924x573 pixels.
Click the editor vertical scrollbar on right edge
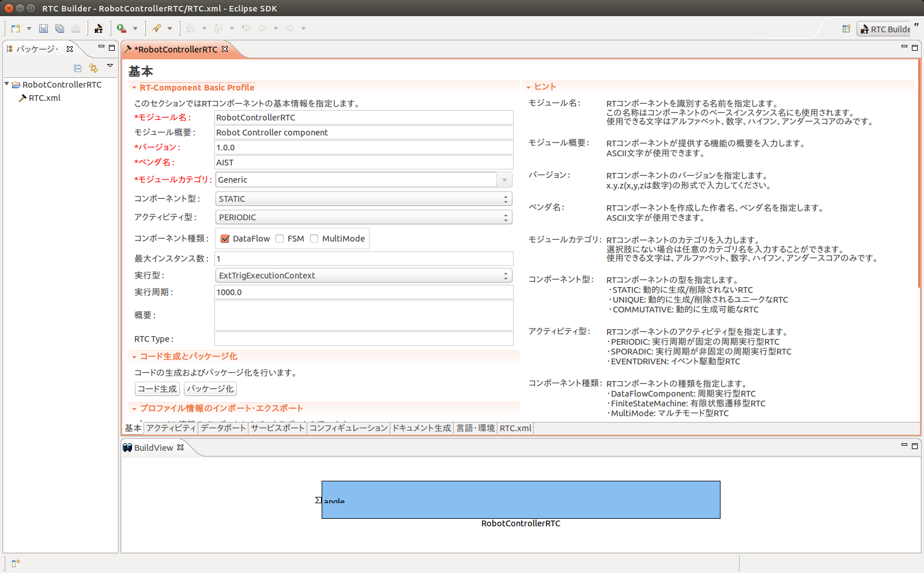pyautogui.click(x=919, y=173)
